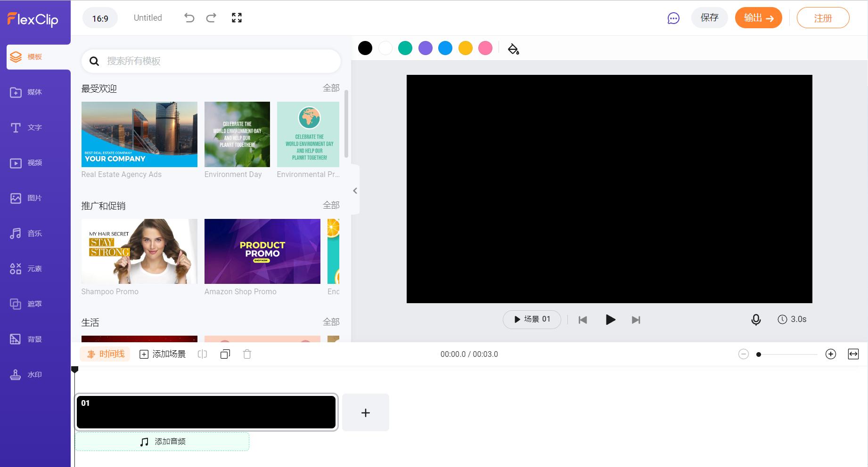The height and width of the screenshot is (467, 868).
Task: Click the 输出 export button
Action: coord(758,18)
